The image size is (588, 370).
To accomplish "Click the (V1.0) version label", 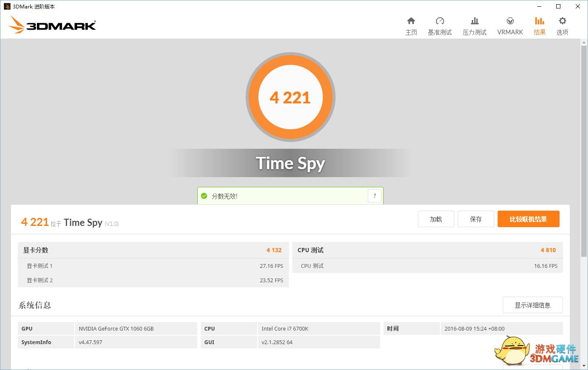I will [x=112, y=224].
